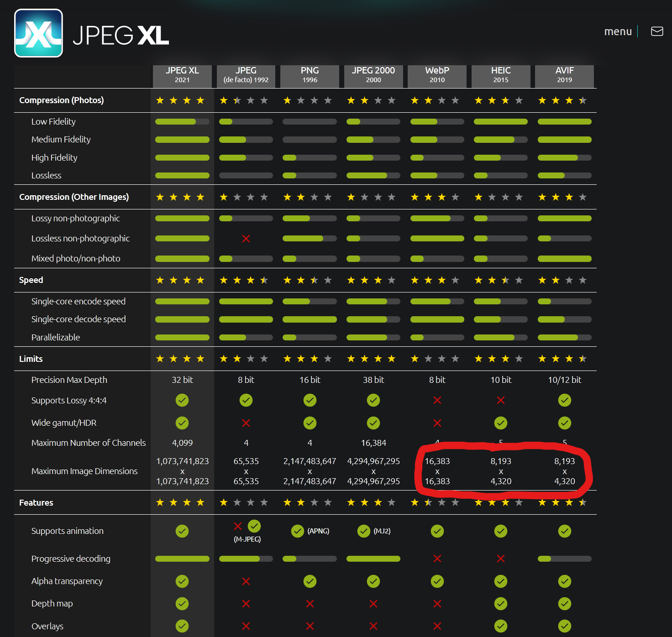Viewport: 672px width, 637px height.
Task: Click JPEG XL Low Fidelity rating bar
Action: (x=182, y=122)
